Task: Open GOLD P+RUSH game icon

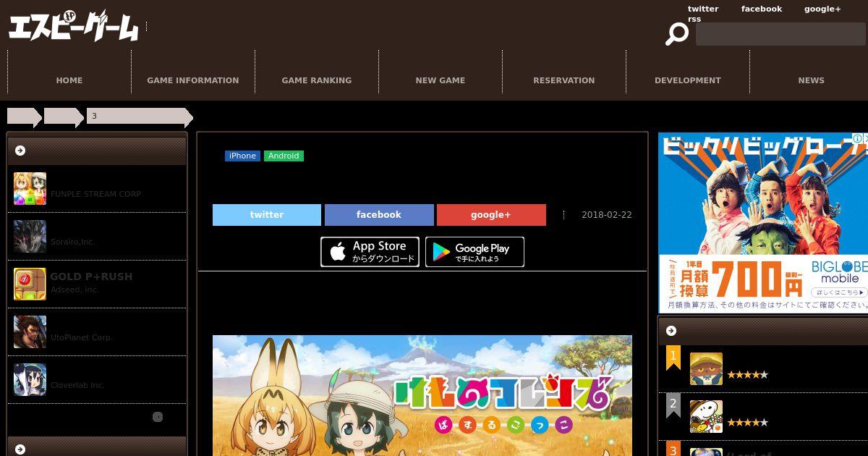Action: pos(30,284)
